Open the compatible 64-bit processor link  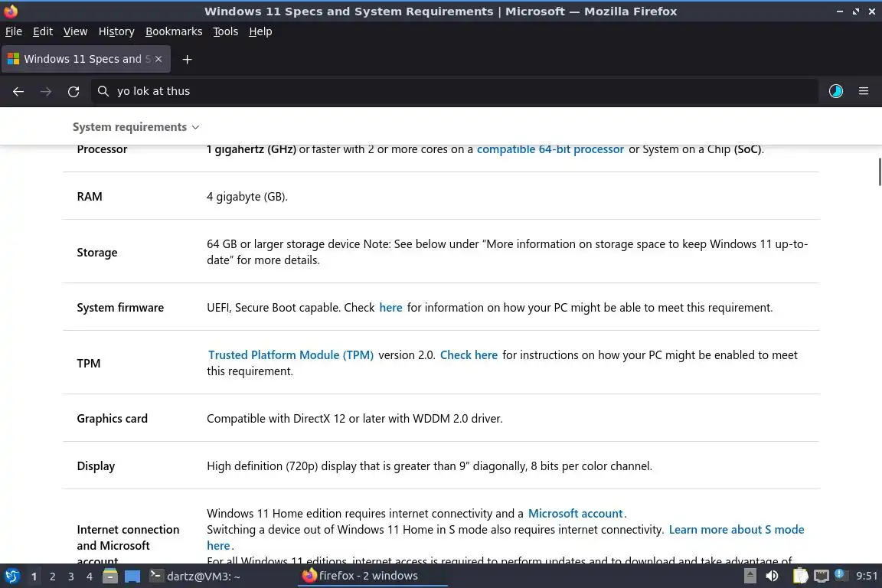tap(550, 149)
